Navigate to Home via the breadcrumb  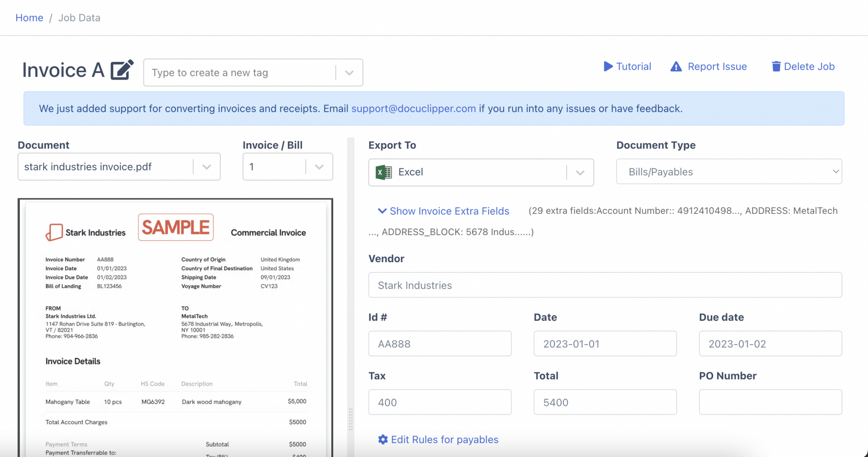click(29, 17)
